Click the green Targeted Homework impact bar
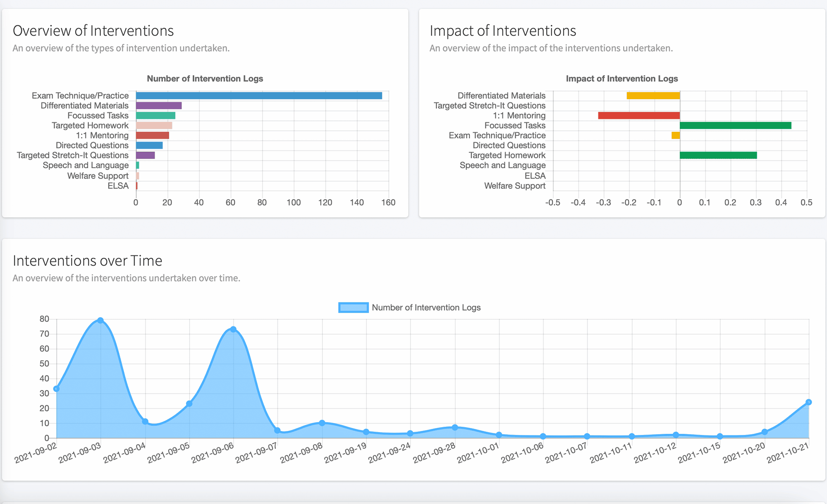Image resolution: width=827 pixels, height=504 pixels. click(x=718, y=155)
